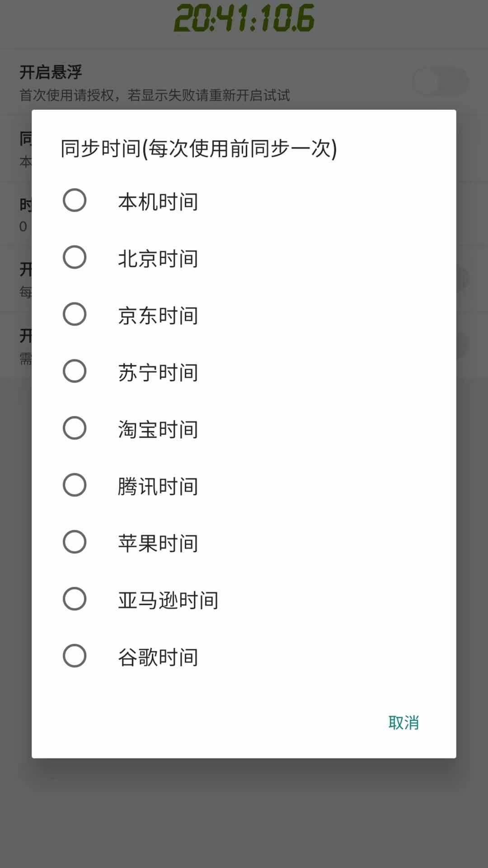Tick the radio circle beside 京东时间
The image size is (488, 868).
(x=75, y=314)
